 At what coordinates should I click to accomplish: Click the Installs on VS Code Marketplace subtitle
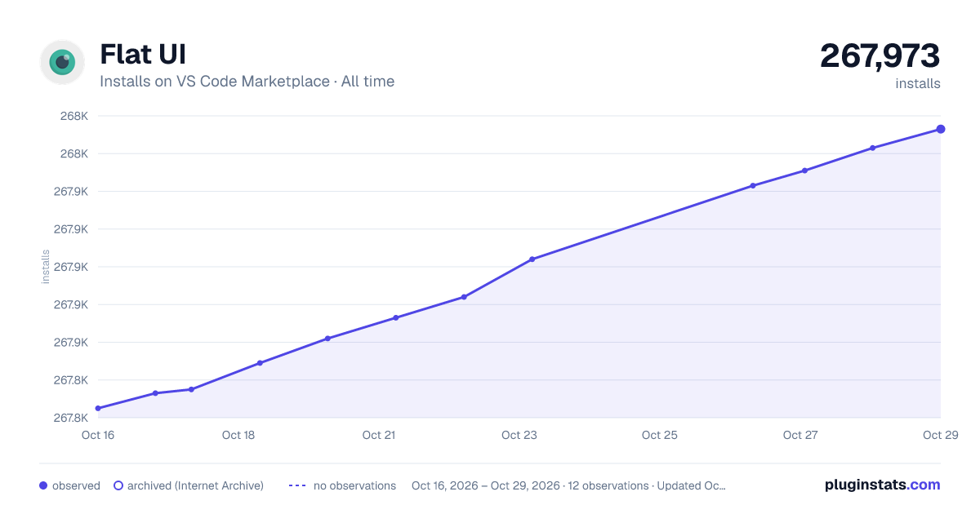point(247,82)
